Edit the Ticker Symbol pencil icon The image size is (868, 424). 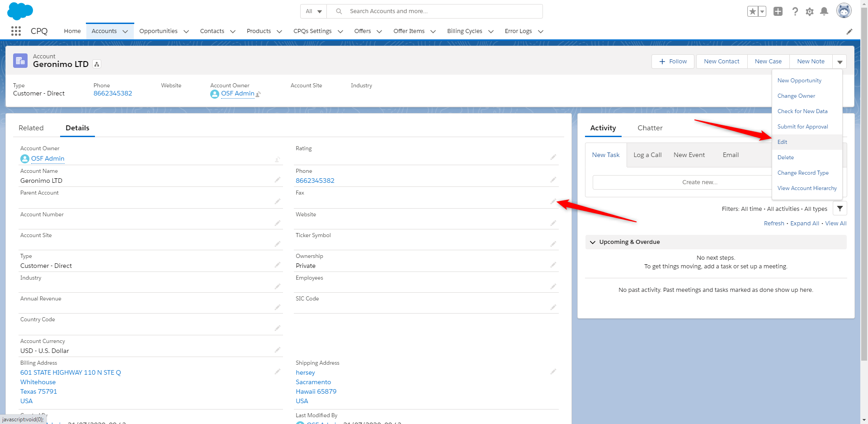[x=553, y=244]
